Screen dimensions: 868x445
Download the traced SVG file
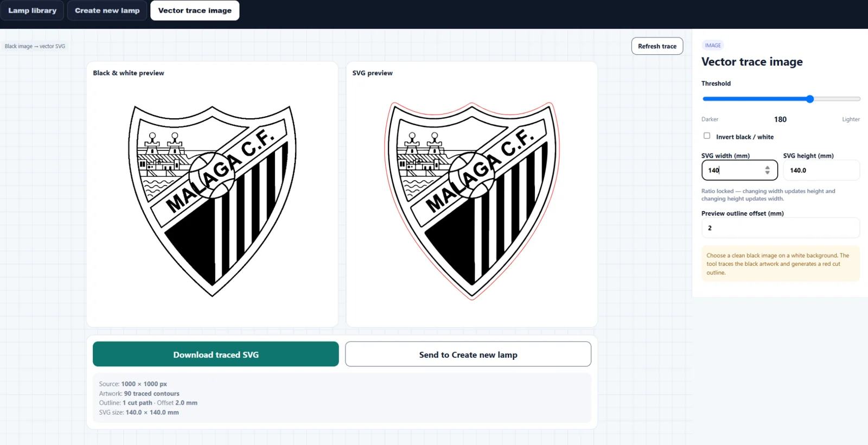click(x=216, y=354)
